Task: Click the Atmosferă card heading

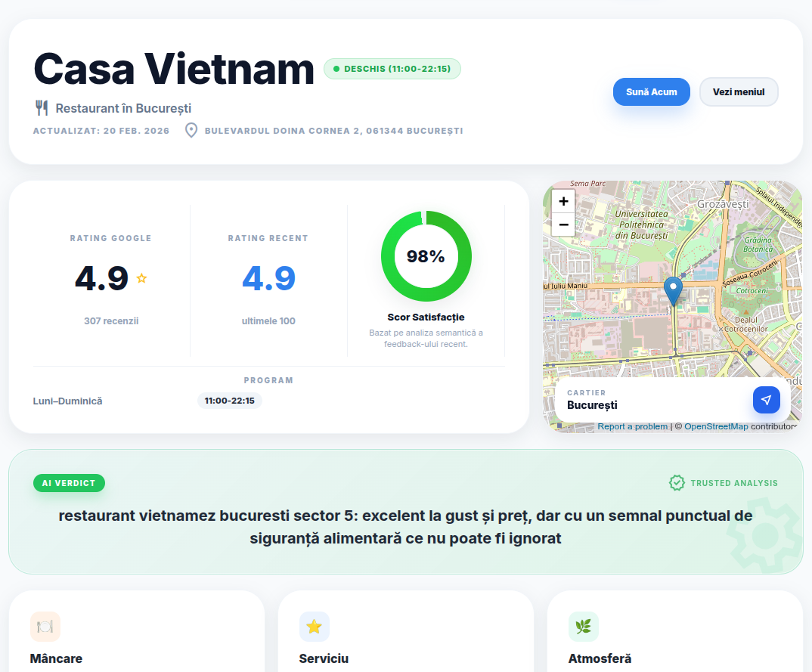Action: [x=600, y=658]
